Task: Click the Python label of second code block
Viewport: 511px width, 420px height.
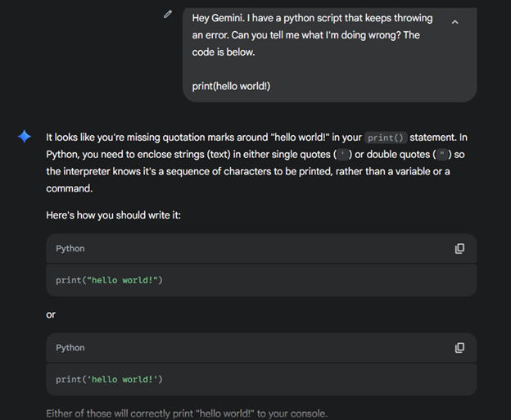Action: (x=70, y=347)
